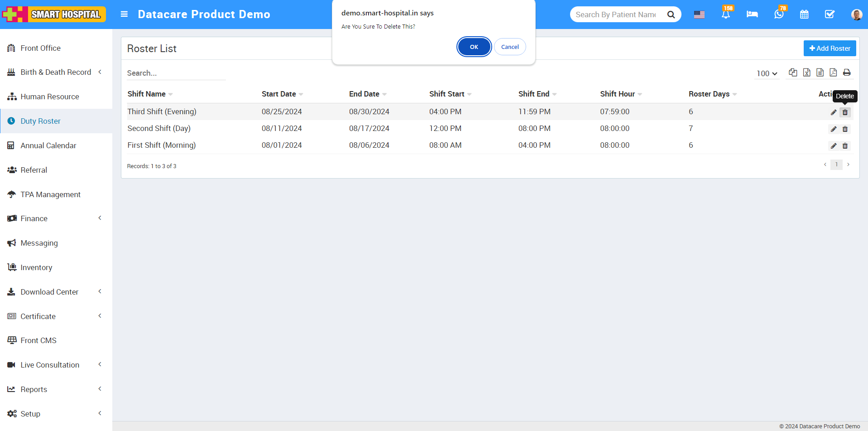Confirm deletion by clicking OK

point(474,46)
